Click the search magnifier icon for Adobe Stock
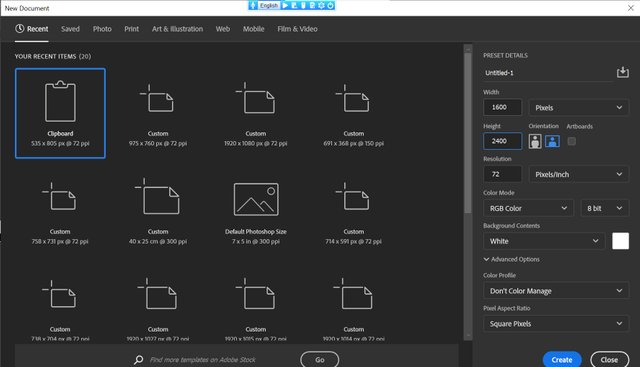Viewport: 640px width, 367px height. click(139, 360)
